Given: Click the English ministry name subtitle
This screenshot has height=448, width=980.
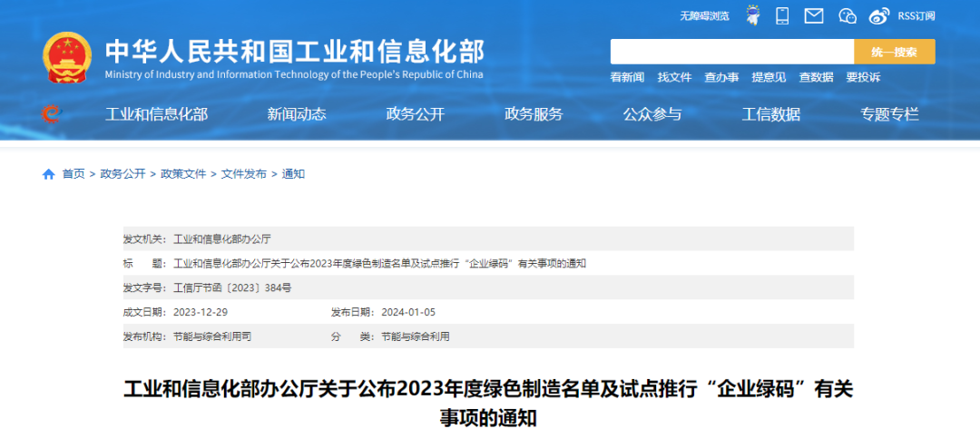Looking at the screenshot, I should (x=294, y=75).
